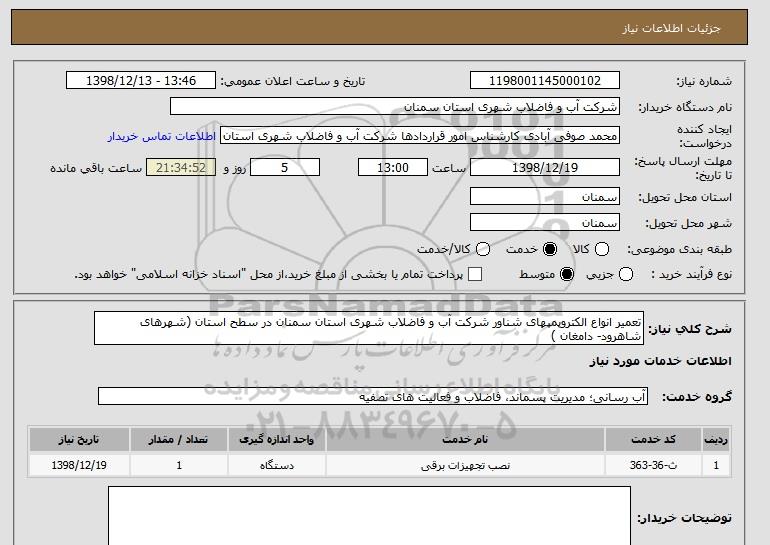Click the remaining time field 21:34:52

[x=181, y=167]
